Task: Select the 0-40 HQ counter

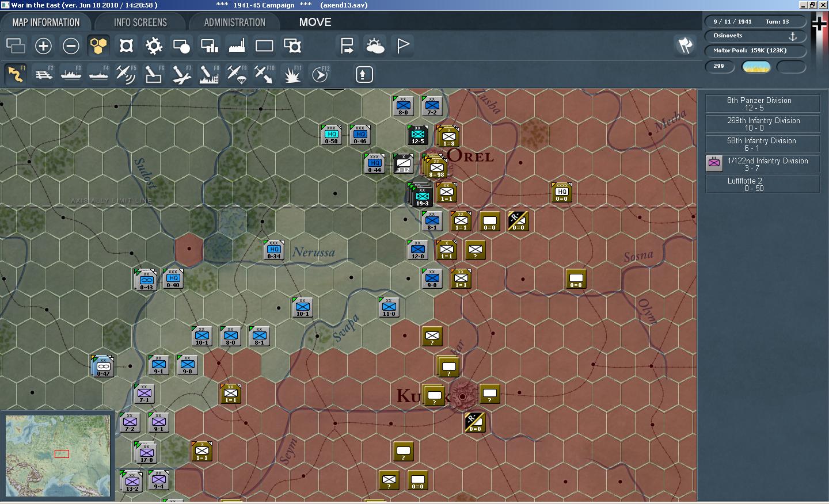Action: pyautogui.click(x=173, y=278)
